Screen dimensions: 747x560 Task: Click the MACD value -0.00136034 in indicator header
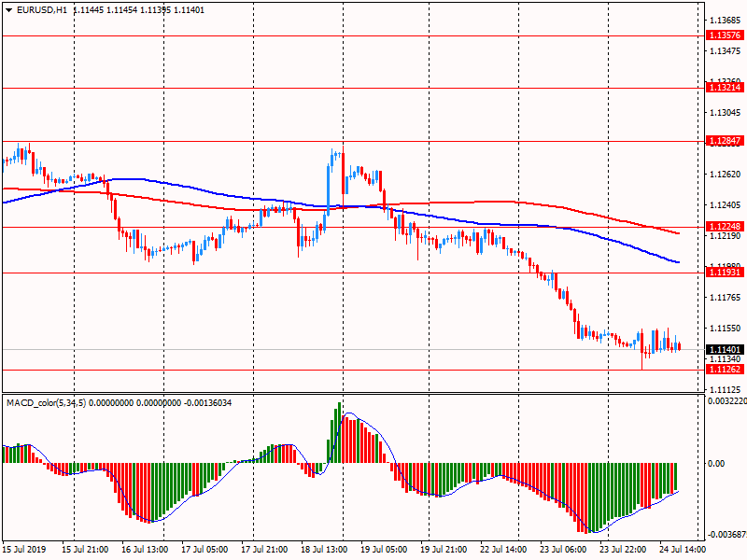(x=207, y=403)
